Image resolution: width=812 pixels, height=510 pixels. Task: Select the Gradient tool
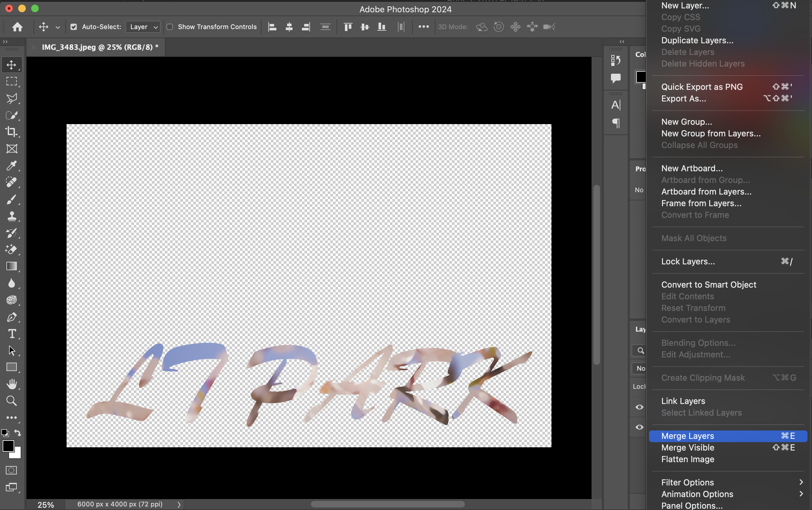(x=11, y=266)
